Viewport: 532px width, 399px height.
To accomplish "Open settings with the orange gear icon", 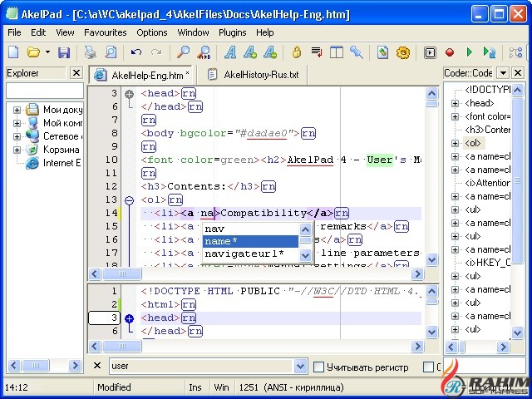I will 402,52.
